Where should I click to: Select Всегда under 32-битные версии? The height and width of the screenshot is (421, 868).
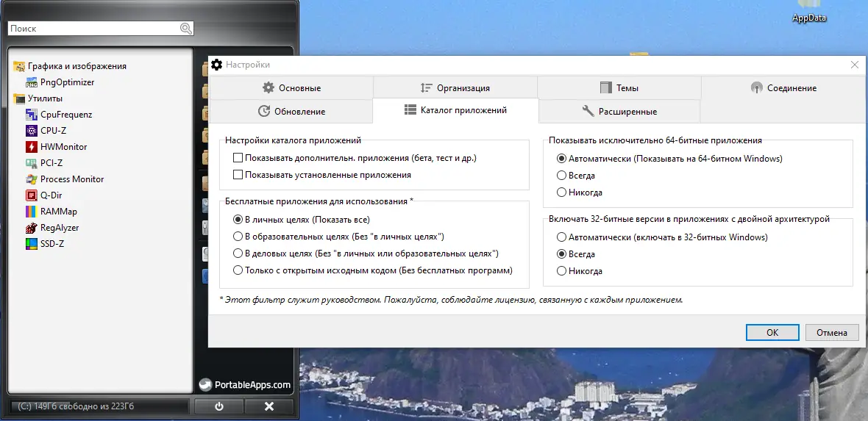[x=561, y=254]
